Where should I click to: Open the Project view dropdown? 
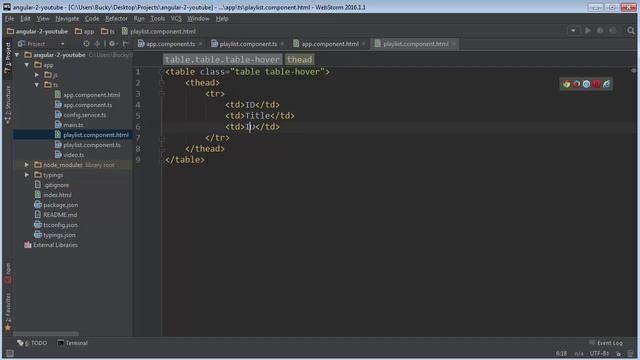(x=62, y=44)
